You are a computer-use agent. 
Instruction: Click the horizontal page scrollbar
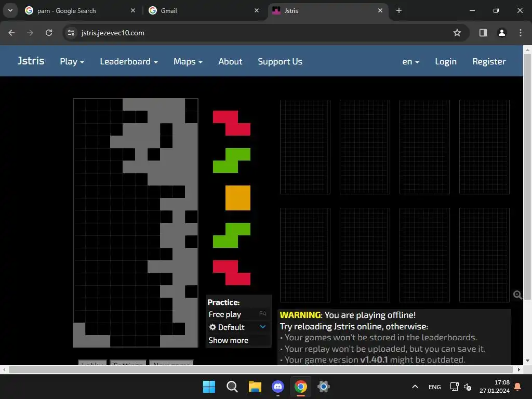(261, 369)
